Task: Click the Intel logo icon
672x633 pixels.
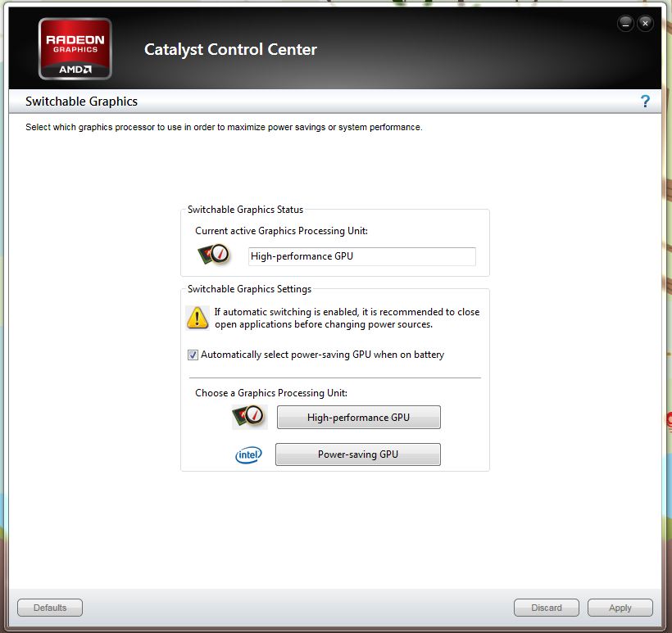Action: pyautogui.click(x=248, y=454)
